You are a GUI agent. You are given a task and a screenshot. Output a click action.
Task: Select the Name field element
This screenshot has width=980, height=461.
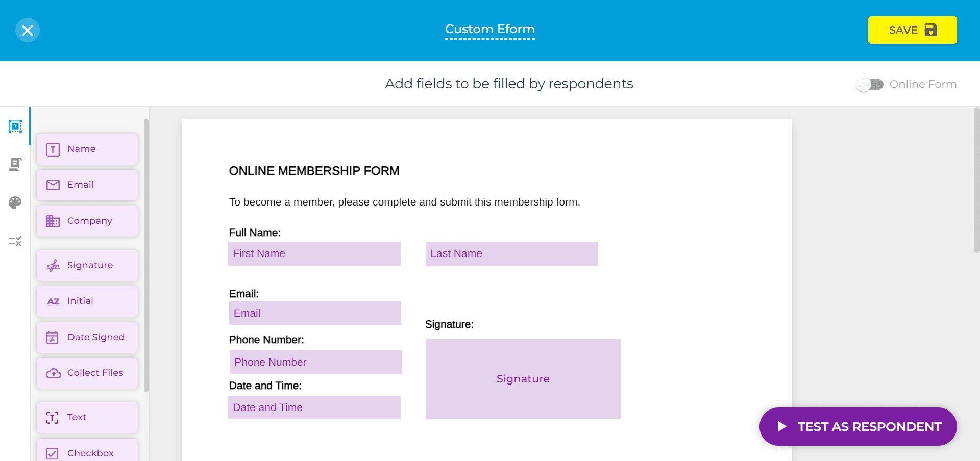[x=87, y=149]
